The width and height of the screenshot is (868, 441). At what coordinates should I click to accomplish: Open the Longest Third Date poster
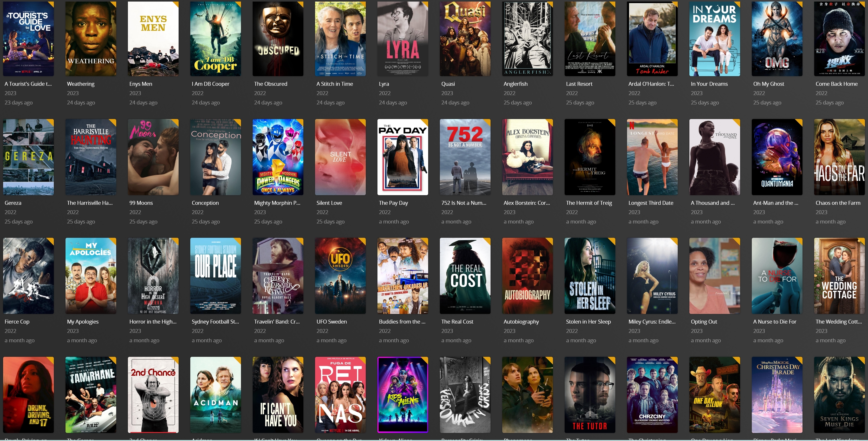tap(652, 157)
